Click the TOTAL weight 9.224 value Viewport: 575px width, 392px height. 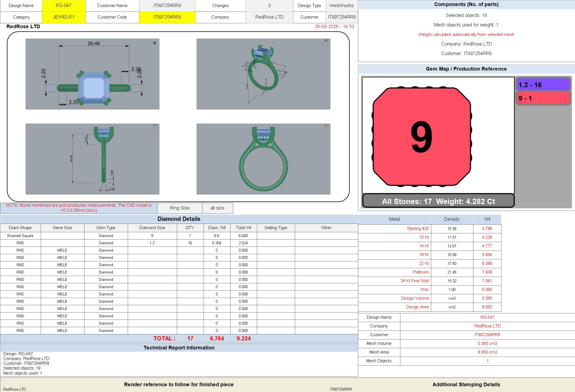pos(243,339)
